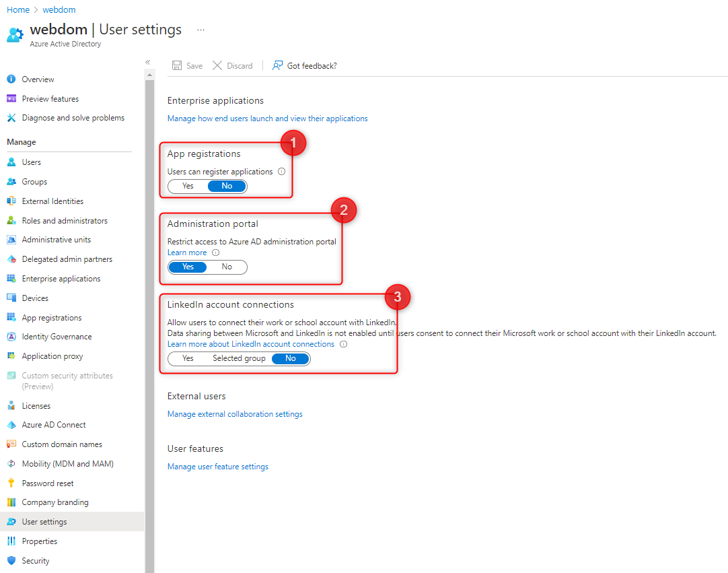This screenshot has width=728, height=573.
Task: Open Manage external collaboration settings link
Action: 235,414
